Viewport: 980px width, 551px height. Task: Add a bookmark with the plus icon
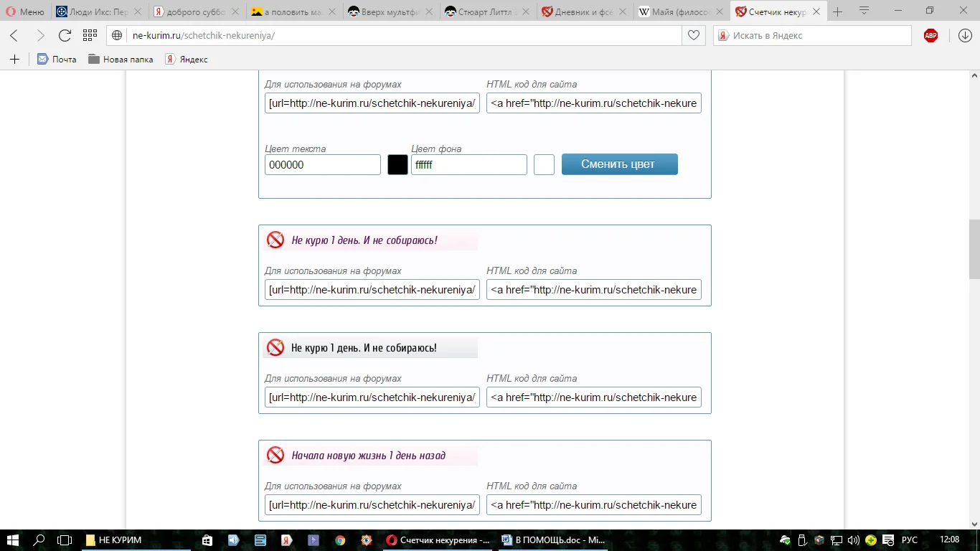[14, 60]
